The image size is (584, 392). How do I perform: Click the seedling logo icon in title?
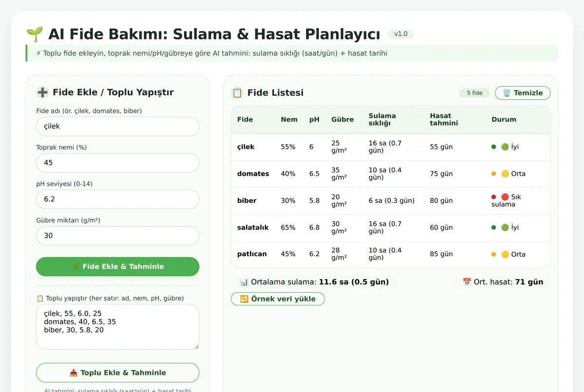point(34,34)
